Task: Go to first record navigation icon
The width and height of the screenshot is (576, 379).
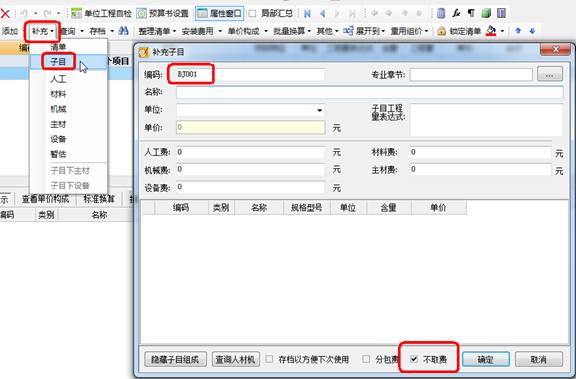Action: click(307, 14)
